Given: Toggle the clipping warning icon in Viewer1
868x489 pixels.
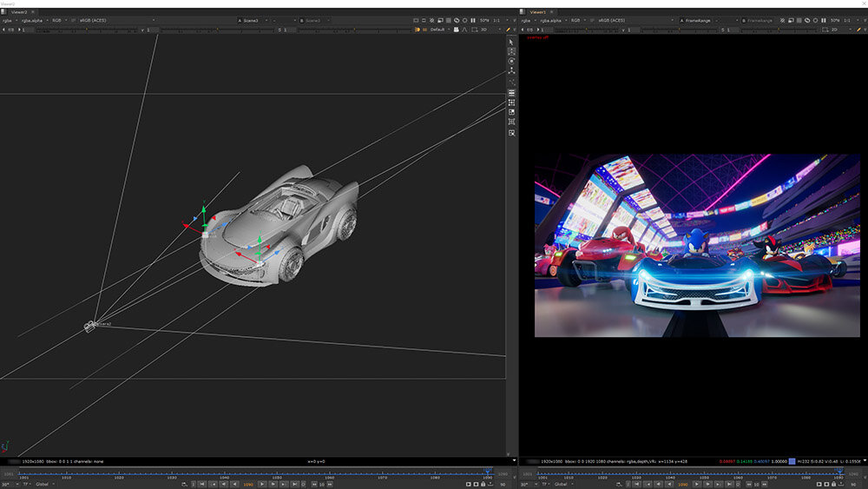Looking at the screenshot, I should [782, 21].
